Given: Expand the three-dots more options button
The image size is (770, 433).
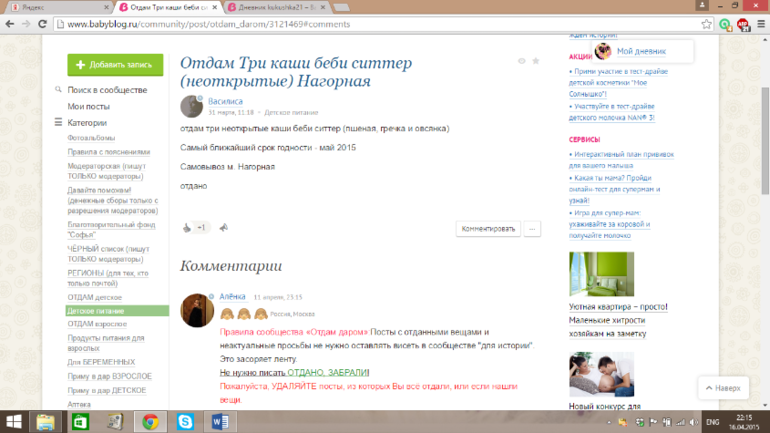Looking at the screenshot, I should click(532, 229).
